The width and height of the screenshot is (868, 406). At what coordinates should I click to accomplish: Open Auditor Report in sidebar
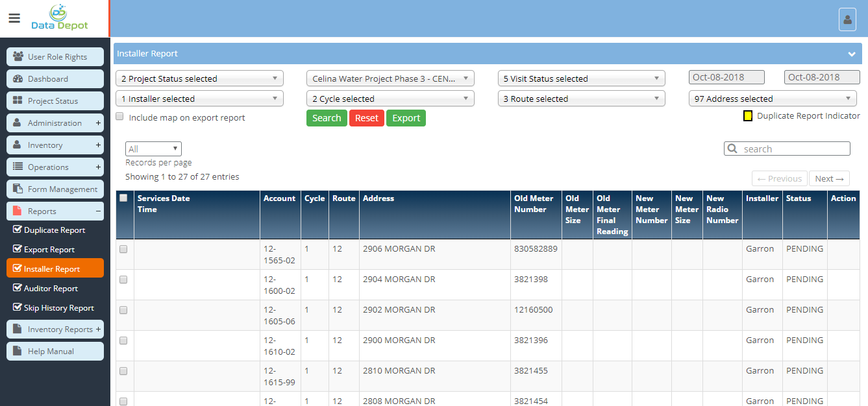[x=51, y=289]
